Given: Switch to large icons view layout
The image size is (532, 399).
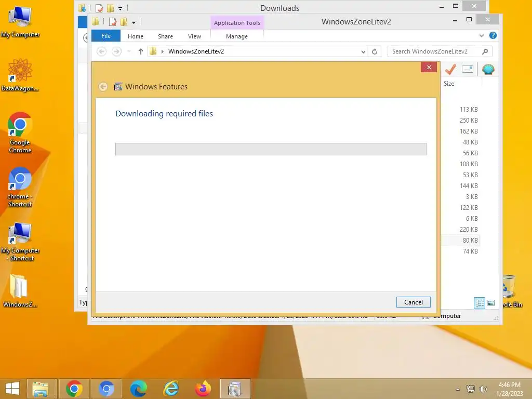Looking at the screenshot, I should point(491,303).
